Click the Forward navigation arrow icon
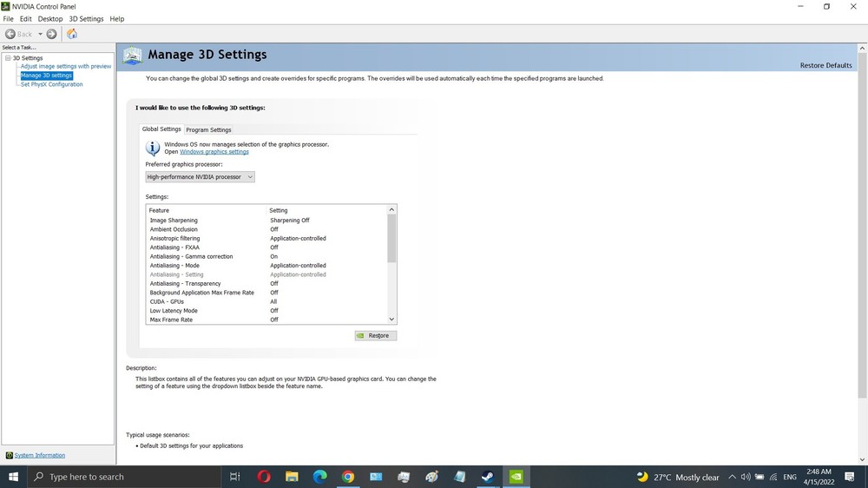 (51, 34)
